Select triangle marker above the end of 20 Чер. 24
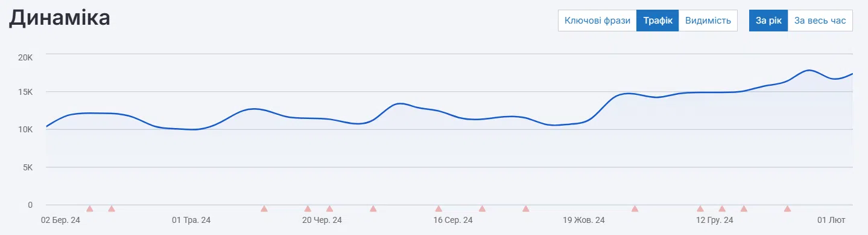This screenshot has width=868, height=235. pos(329,208)
